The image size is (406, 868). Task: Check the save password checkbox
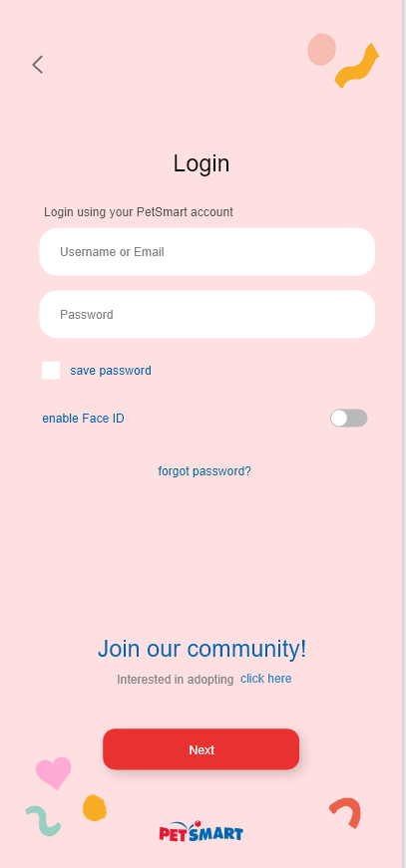(51, 371)
